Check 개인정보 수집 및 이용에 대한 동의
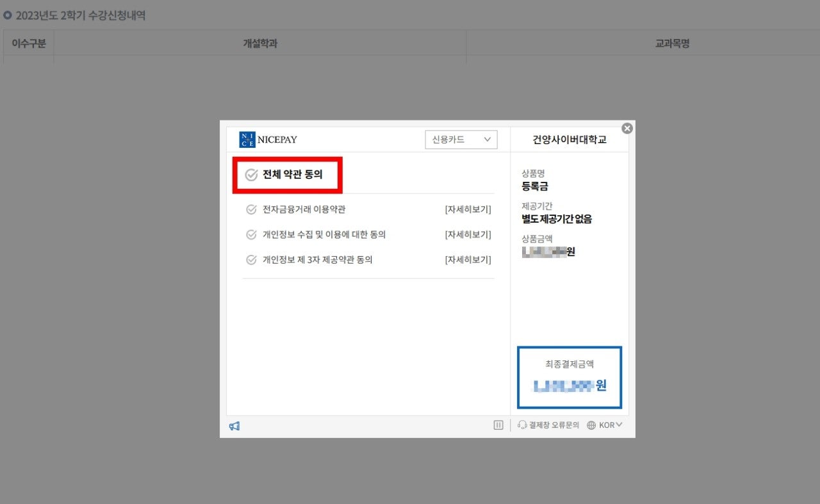The image size is (820, 504). tap(252, 235)
